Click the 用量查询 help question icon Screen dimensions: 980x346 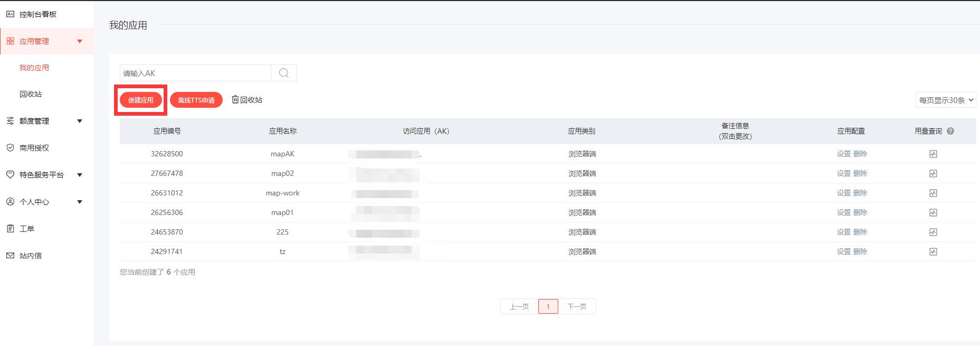pyautogui.click(x=950, y=131)
